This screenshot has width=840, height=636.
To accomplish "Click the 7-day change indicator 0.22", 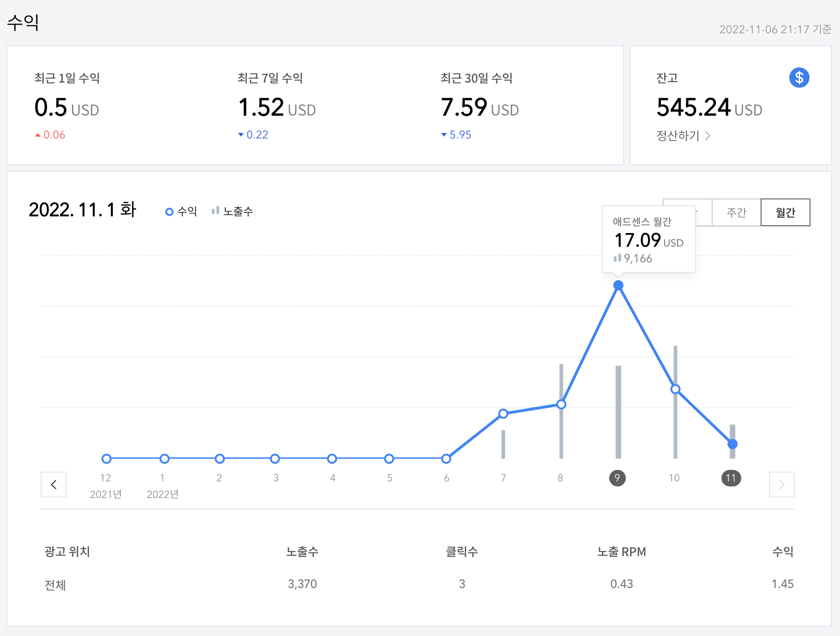I will [253, 135].
